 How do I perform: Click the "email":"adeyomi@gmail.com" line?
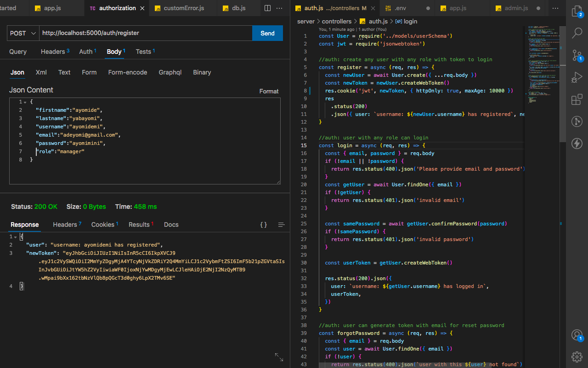(78, 135)
